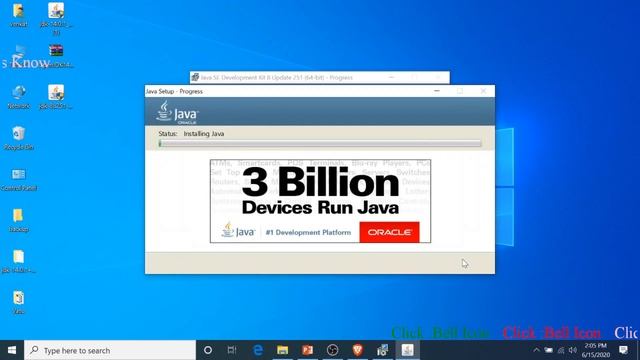Image resolution: width=640 pixels, height=360 pixels.
Task: Click the '3 Billion Devices Run Java' banner
Action: pyautogui.click(x=320, y=201)
